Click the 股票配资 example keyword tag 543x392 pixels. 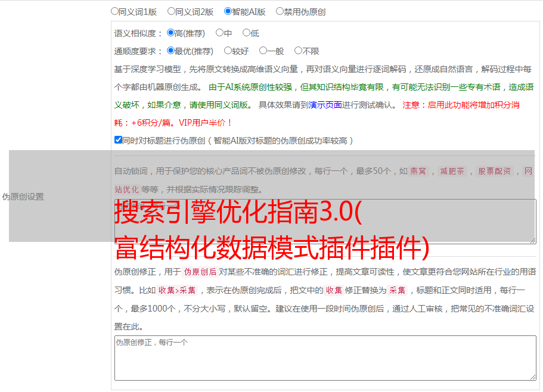495,171
